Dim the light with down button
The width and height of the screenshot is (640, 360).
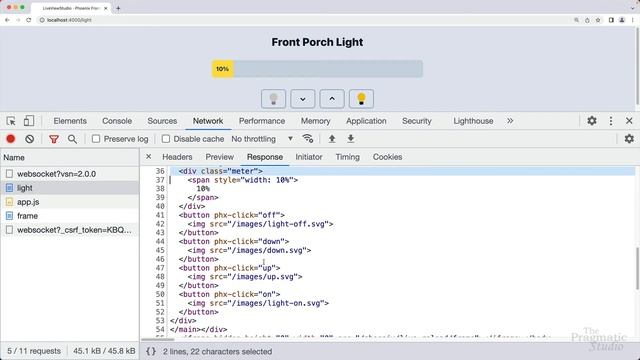pyautogui.click(x=302, y=99)
